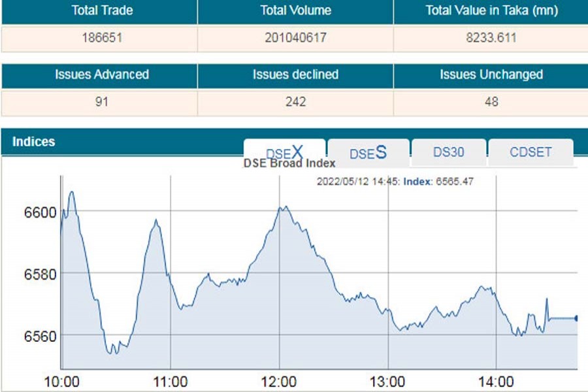Click the Issues Unchanged header

coord(491,74)
